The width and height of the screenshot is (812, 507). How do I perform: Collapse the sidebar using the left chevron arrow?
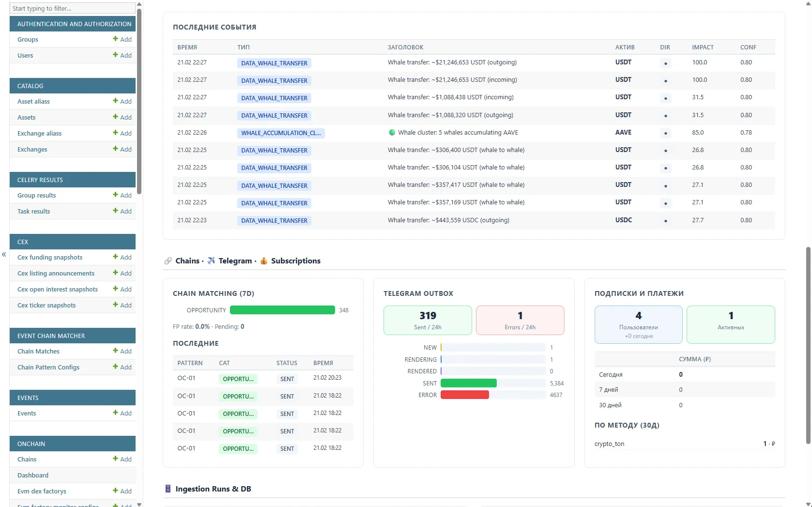coord(4,255)
